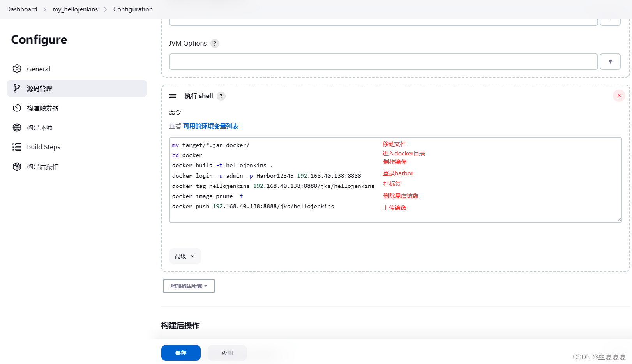Go to 源码管理 section

point(77,88)
